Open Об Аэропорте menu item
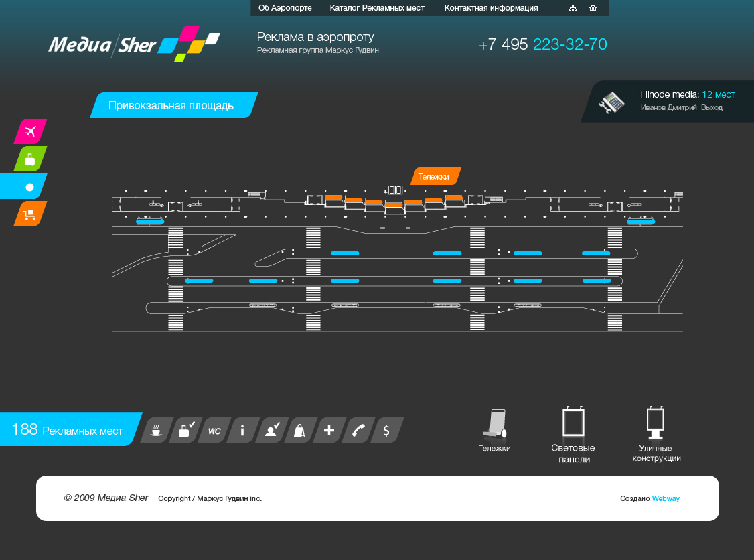The height and width of the screenshot is (560, 754). (285, 8)
